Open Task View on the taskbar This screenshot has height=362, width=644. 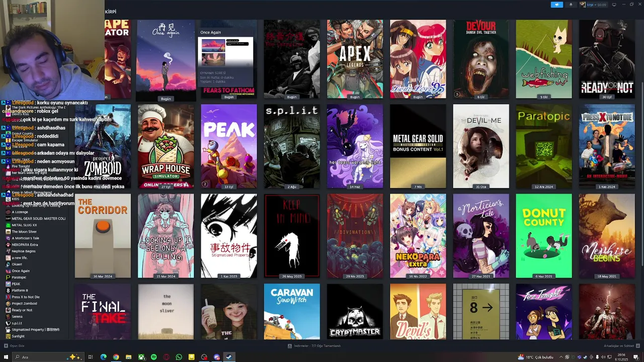click(x=91, y=357)
